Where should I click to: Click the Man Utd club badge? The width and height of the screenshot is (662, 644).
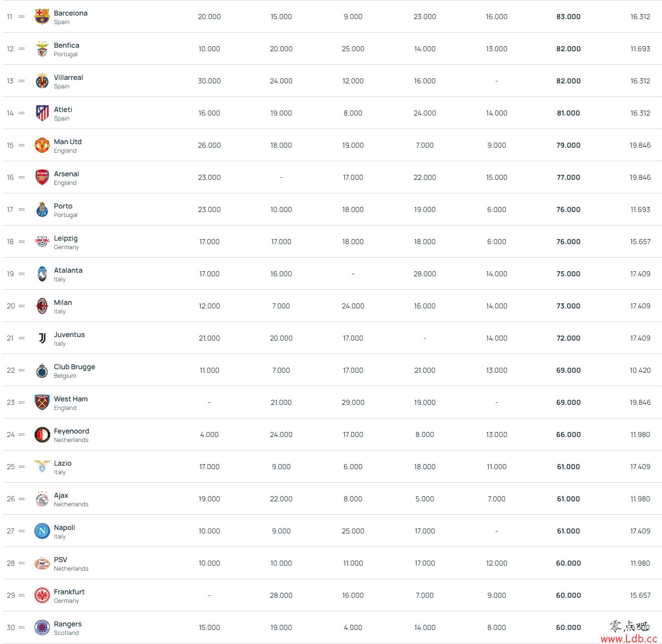click(x=42, y=145)
